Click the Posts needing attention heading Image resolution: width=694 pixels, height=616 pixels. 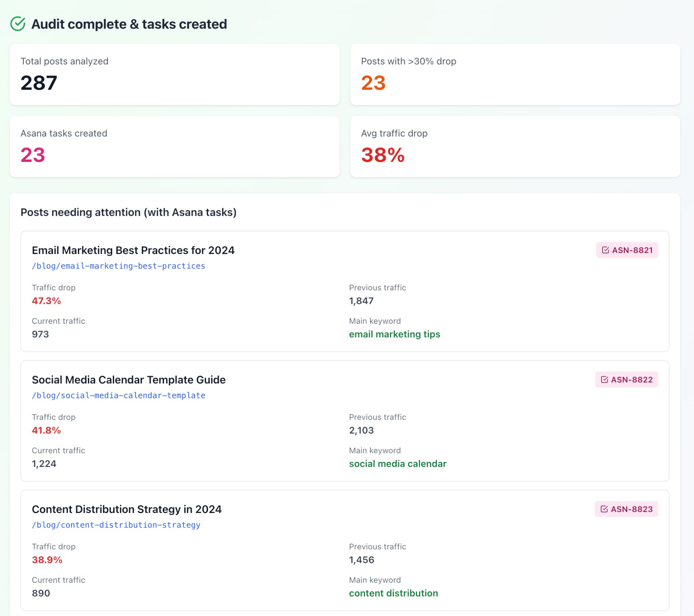[x=129, y=212]
